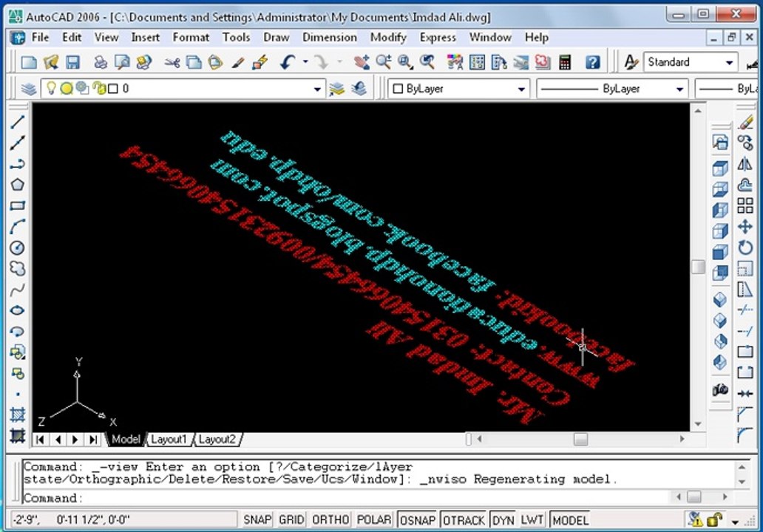Select the Rectangle draw tool
763x532 pixels.
click(18, 205)
